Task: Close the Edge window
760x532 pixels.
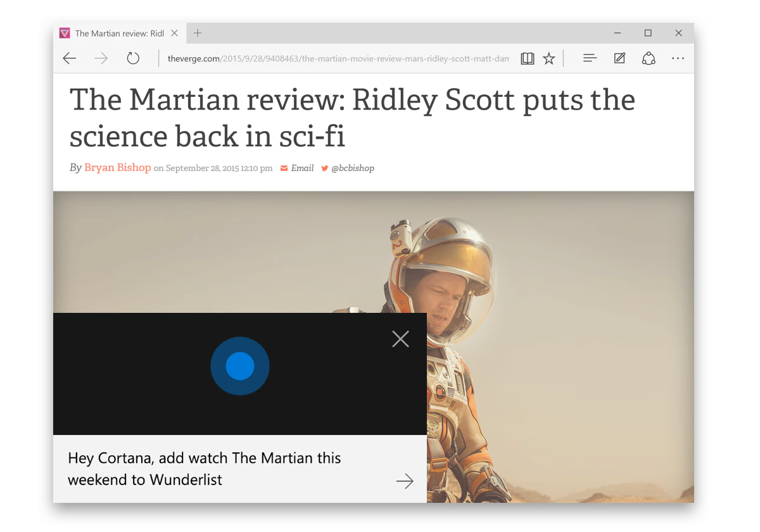Action: click(x=678, y=33)
